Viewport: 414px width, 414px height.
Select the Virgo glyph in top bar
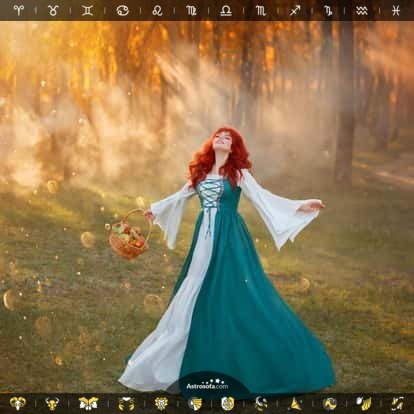point(191,11)
